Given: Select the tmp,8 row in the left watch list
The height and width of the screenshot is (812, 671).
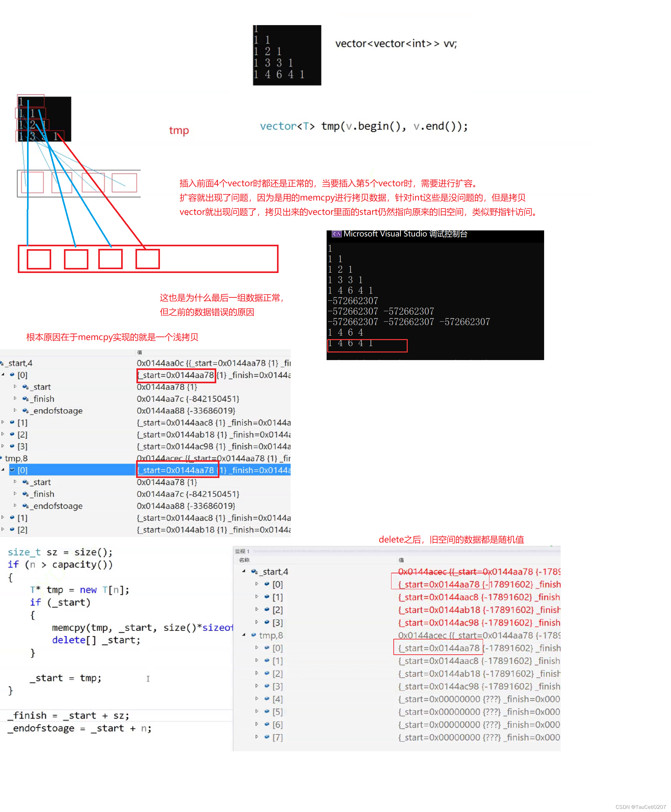Looking at the screenshot, I should (145, 458).
